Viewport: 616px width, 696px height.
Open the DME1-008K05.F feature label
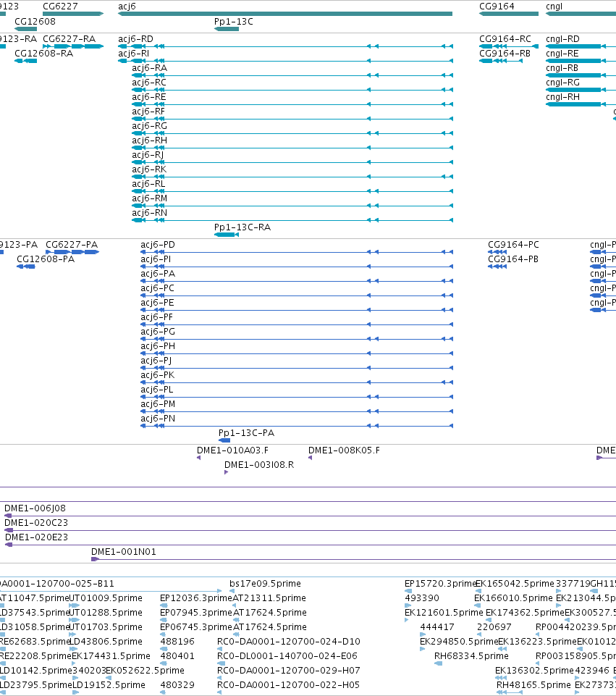(344, 450)
